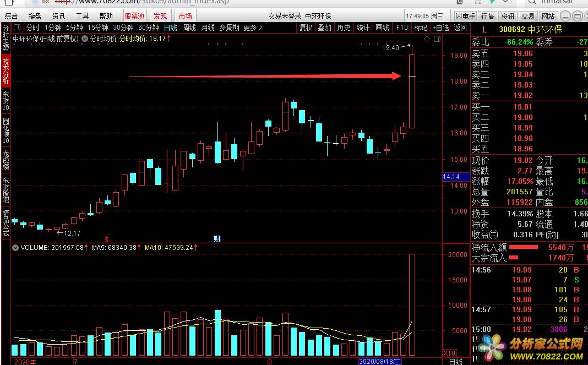Open the 操盘 menu
This screenshot has height=365, width=588.
[35, 16]
